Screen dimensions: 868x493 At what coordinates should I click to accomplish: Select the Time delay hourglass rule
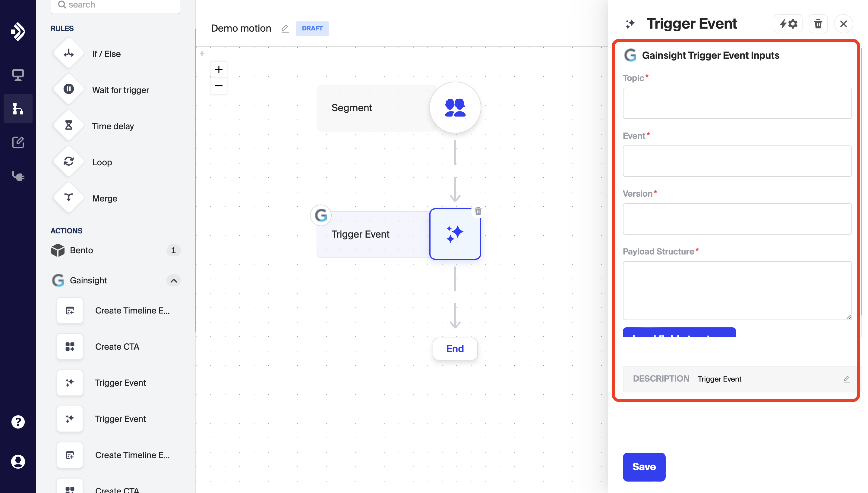pos(68,126)
